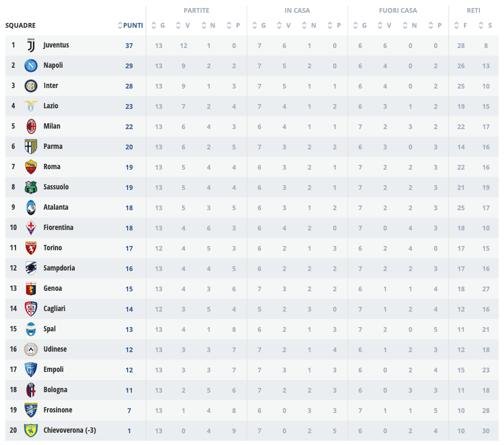504x445 pixels.
Task: Click the Torino bull crest
Action: click(30, 248)
